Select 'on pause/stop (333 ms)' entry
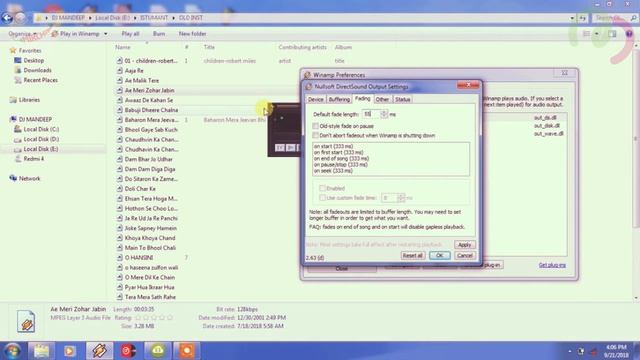Viewport: 640px width, 360px height. click(341, 164)
